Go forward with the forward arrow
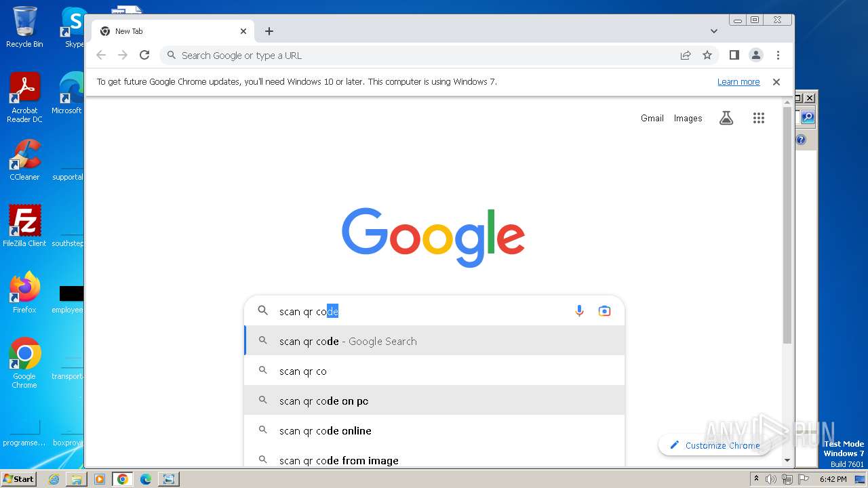 pyautogui.click(x=123, y=55)
